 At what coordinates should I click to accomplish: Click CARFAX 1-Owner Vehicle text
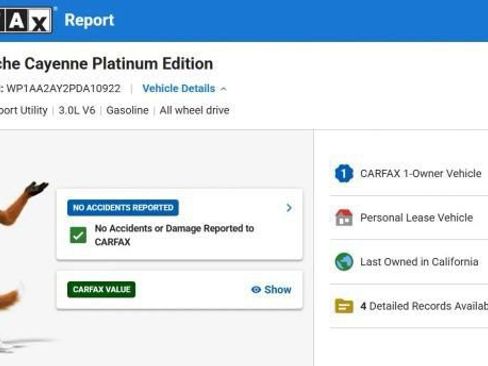(x=421, y=173)
